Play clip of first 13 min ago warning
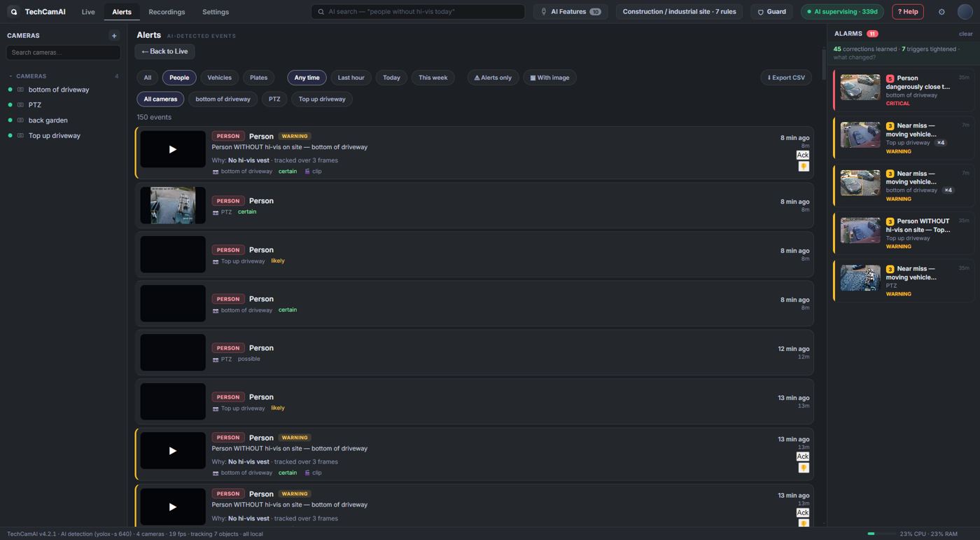This screenshot has width=980, height=540. pos(173,450)
